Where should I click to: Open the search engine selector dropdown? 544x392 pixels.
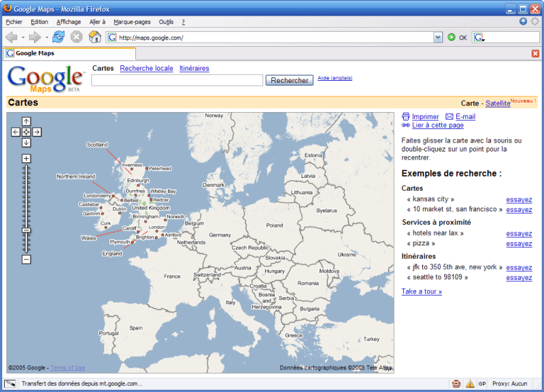point(479,37)
